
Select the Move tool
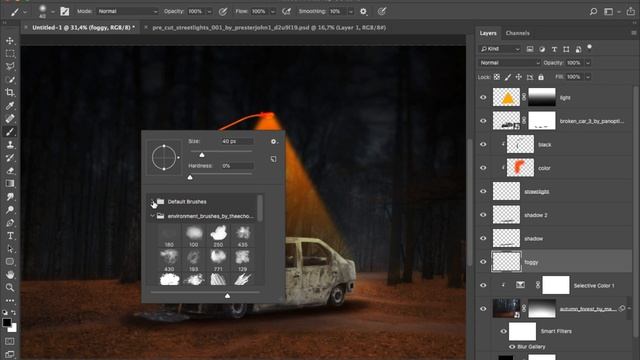[10, 41]
